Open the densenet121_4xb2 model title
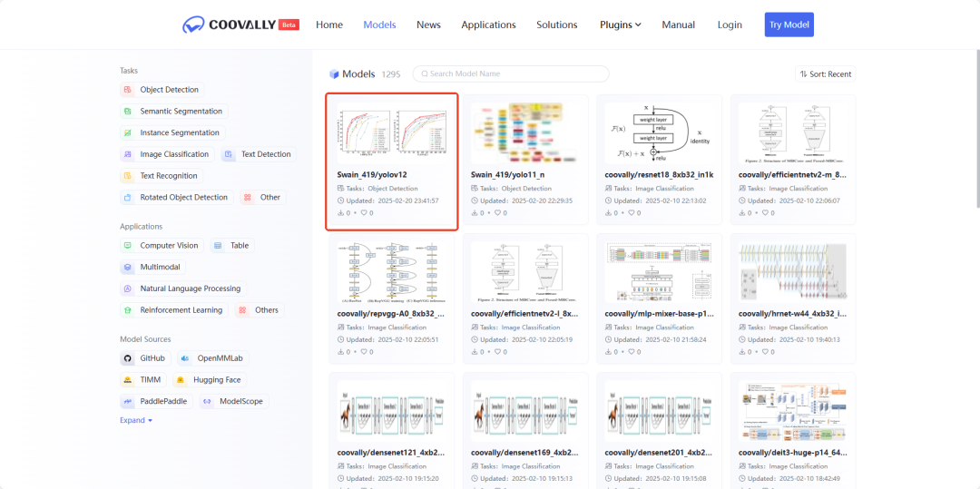The width and height of the screenshot is (980, 489). pos(391,454)
